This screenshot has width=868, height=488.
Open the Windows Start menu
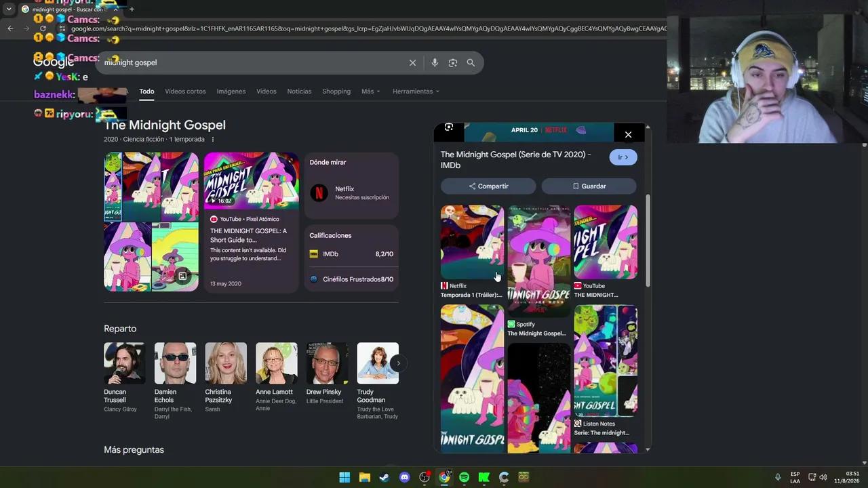(344, 477)
